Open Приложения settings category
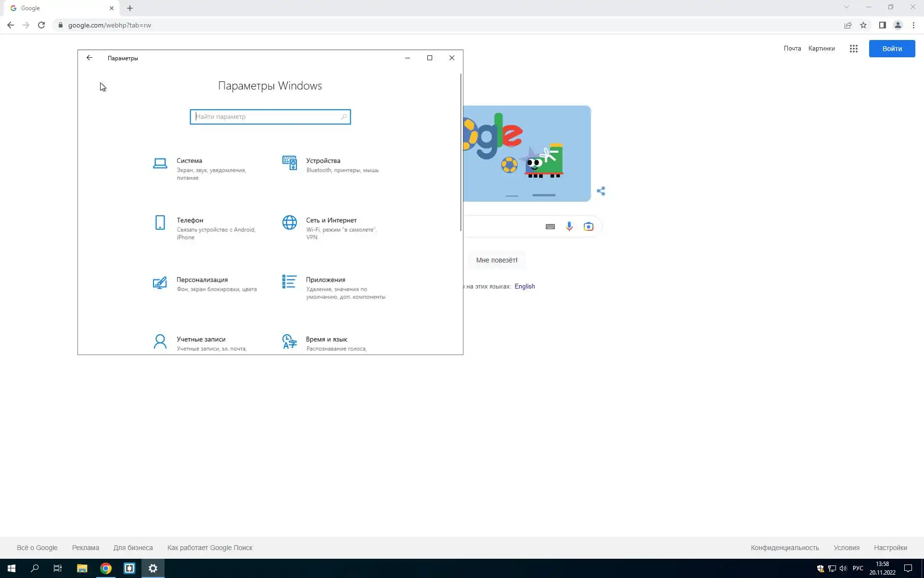Viewport: 924px width, 578px height. point(325,280)
